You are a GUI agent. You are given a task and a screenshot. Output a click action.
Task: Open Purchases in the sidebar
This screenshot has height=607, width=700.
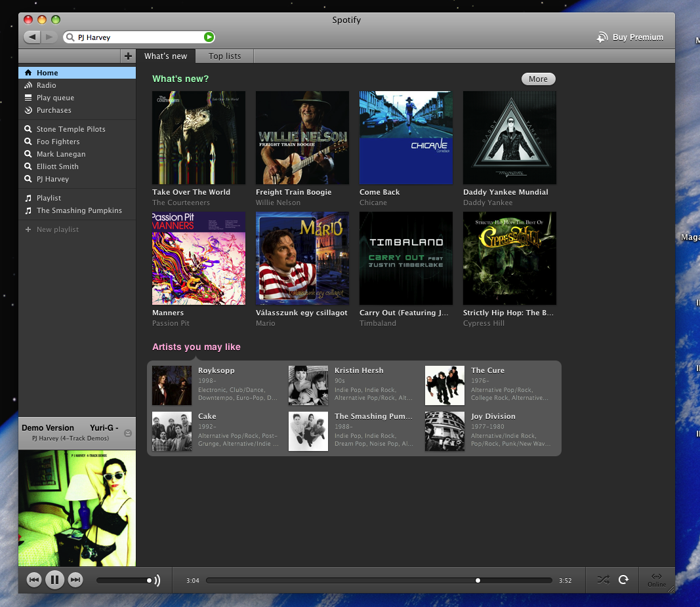(x=77, y=110)
